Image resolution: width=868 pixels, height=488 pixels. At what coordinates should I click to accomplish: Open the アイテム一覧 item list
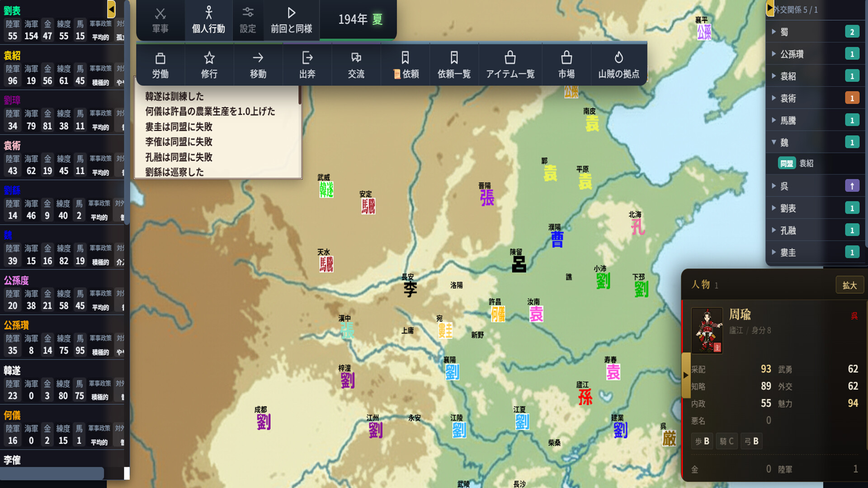point(510,65)
